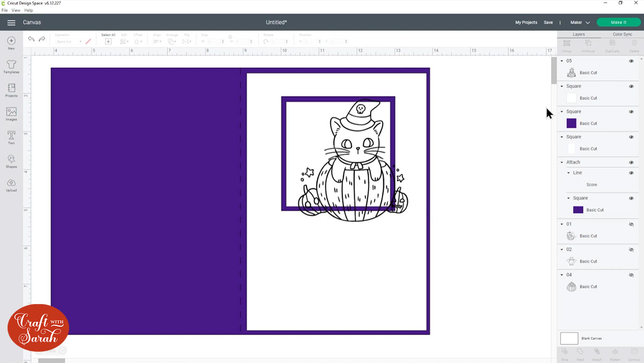Open the Arrange dropdown
Viewport: 644px width, 363px height.
[x=172, y=41]
